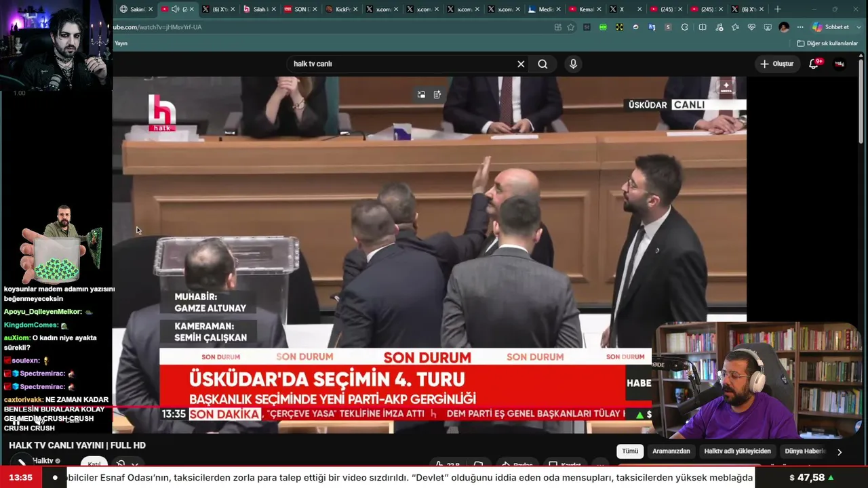This screenshot has height=488, width=868.
Task: Open the Sohbet et Copilot chat button
Action: click(831, 27)
